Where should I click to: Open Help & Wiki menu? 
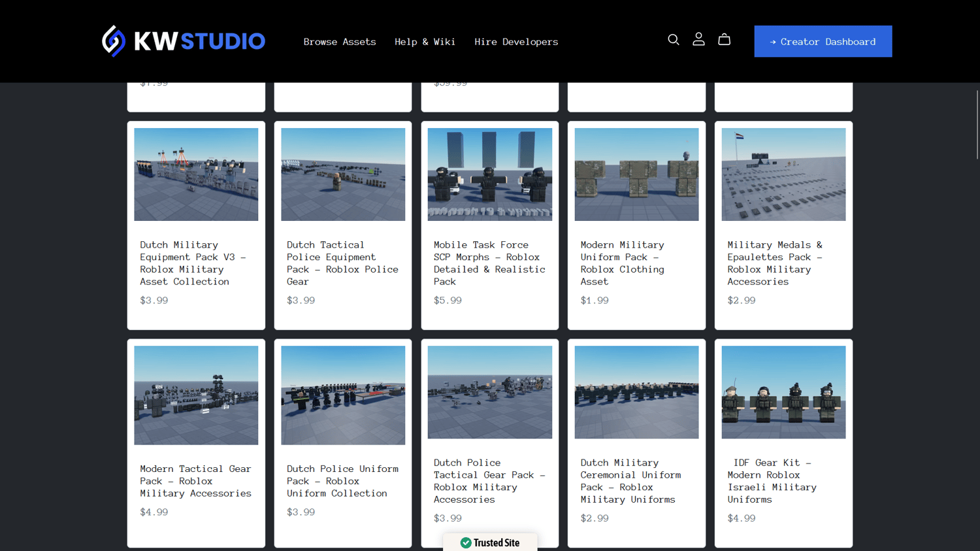(425, 42)
